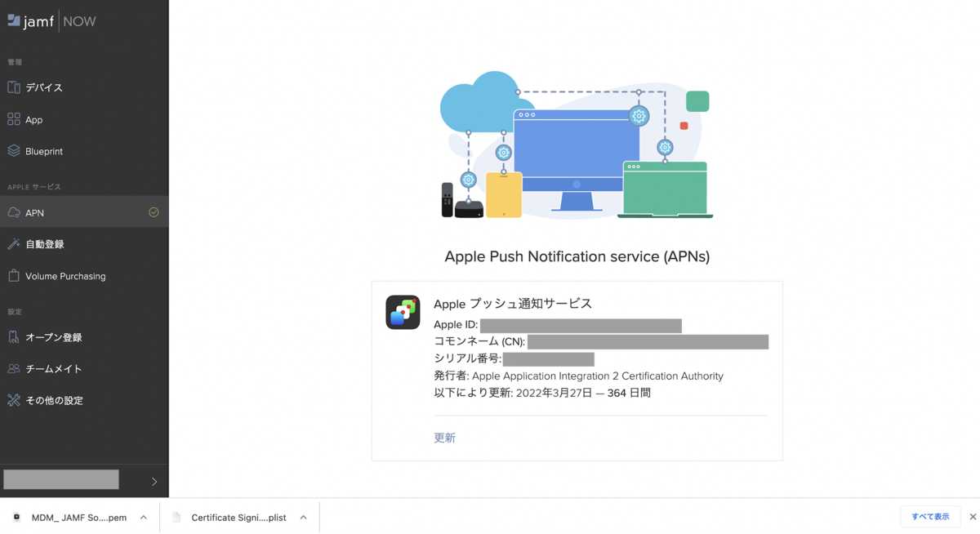Click the APN cloud icon

click(x=14, y=212)
